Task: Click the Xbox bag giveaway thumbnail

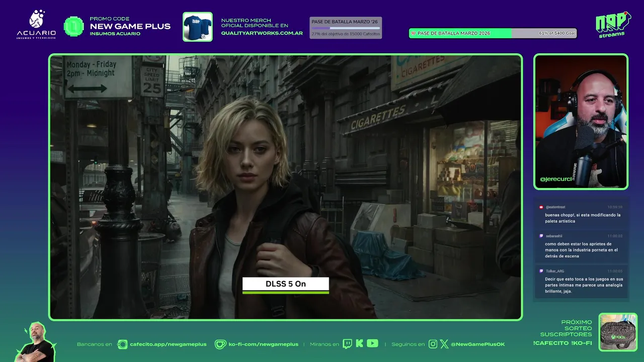Action: point(618,332)
